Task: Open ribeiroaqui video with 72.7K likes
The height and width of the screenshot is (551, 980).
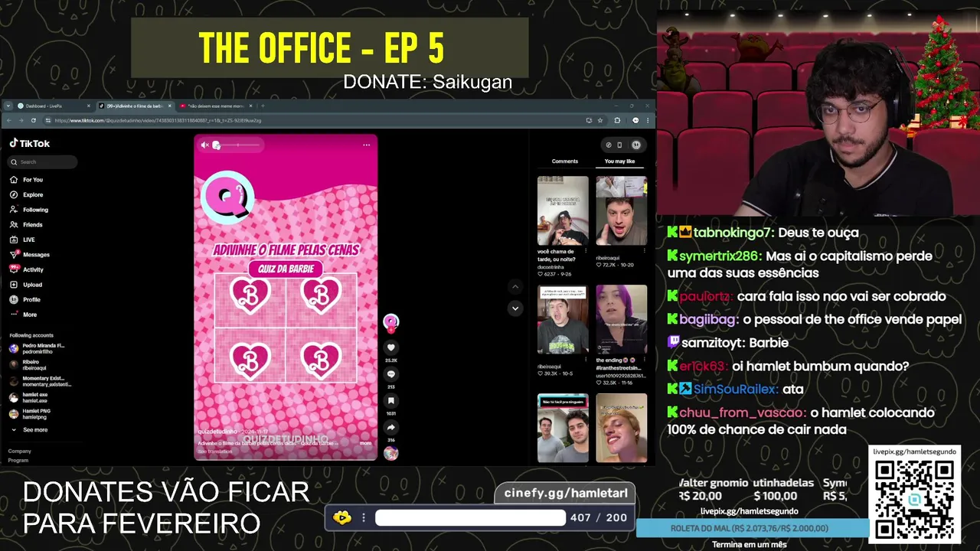Action: click(621, 210)
